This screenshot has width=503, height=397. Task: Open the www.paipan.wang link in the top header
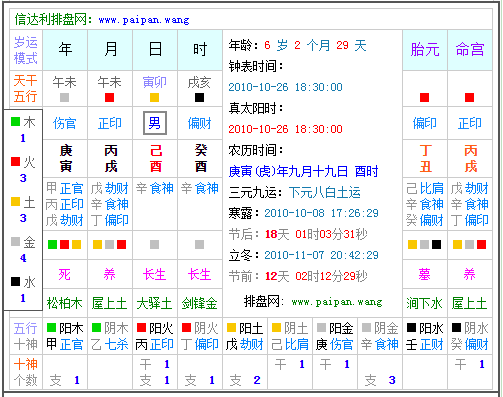(144, 20)
